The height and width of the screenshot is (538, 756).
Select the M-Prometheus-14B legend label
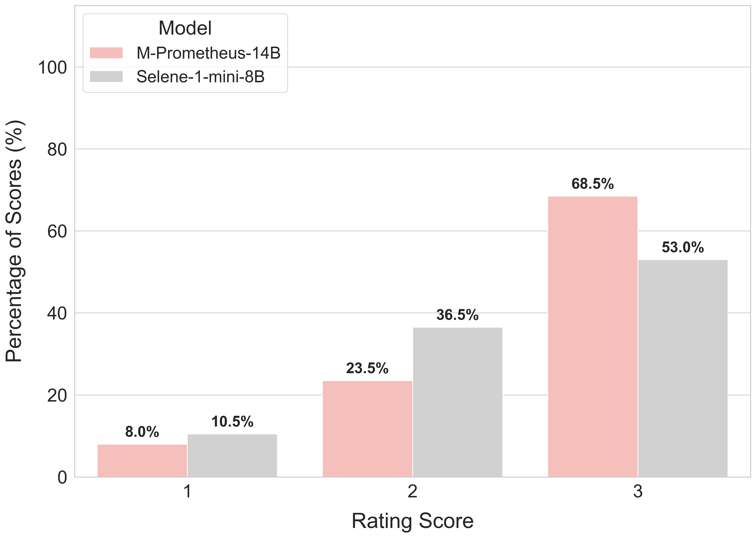(x=208, y=53)
